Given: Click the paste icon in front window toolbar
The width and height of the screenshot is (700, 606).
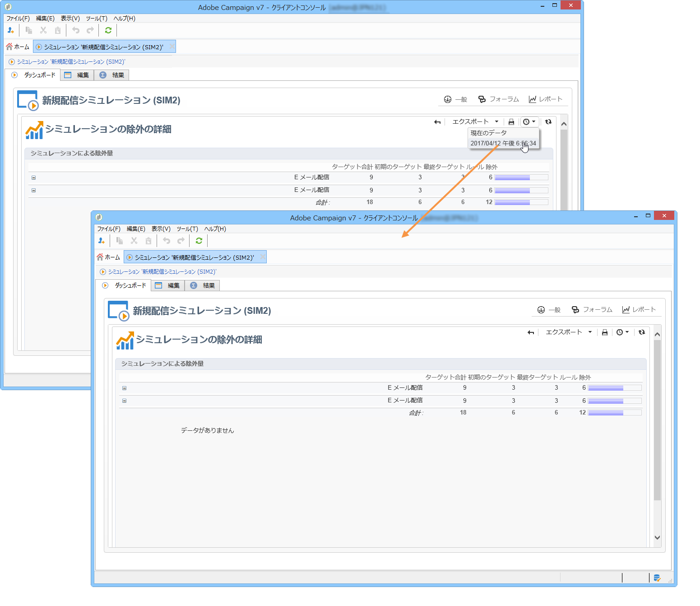Looking at the screenshot, I should pyautogui.click(x=148, y=241).
